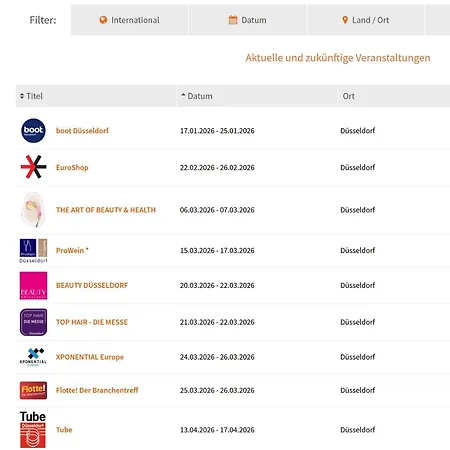Click the Tube Düsseldorf logo
450x450 pixels.
[x=33, y=430]
